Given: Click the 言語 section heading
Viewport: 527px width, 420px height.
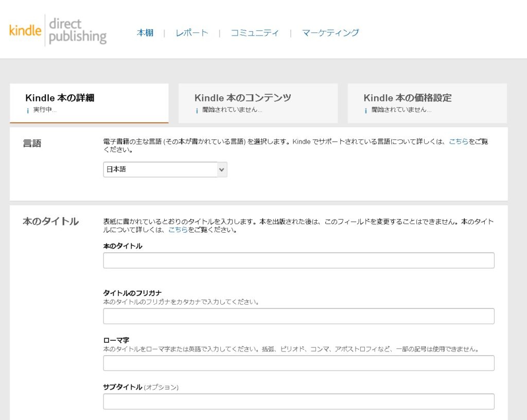Looking at the screenshot, I should 32,144.
